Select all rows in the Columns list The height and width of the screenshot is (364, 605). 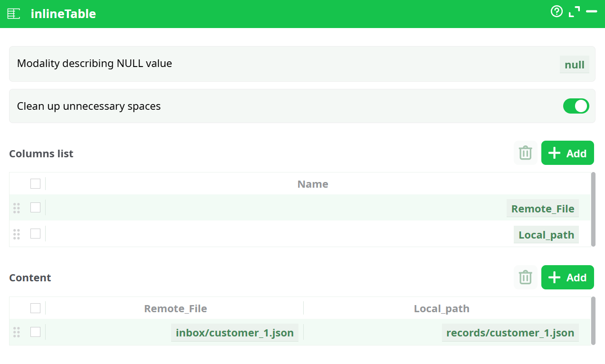pos(35,183)
